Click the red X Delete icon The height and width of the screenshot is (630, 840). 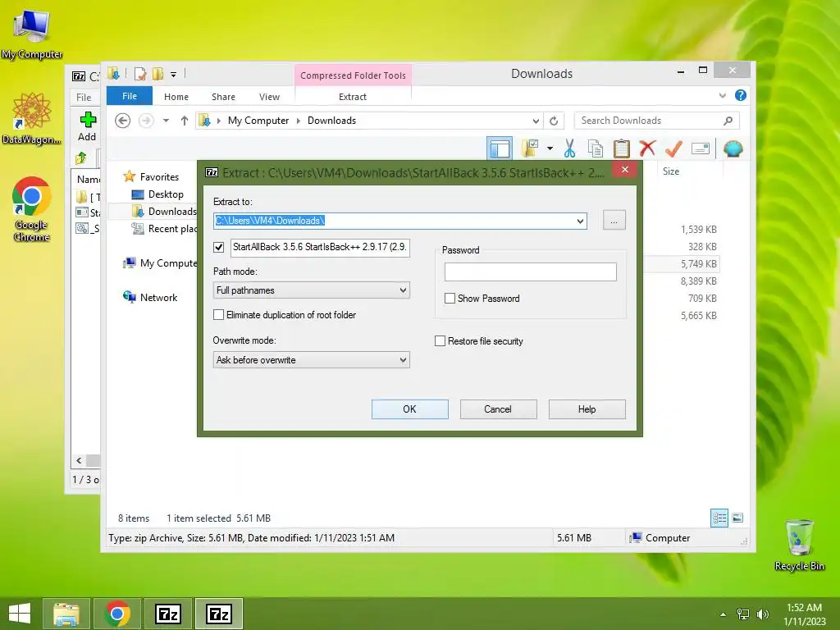[647, 148]
